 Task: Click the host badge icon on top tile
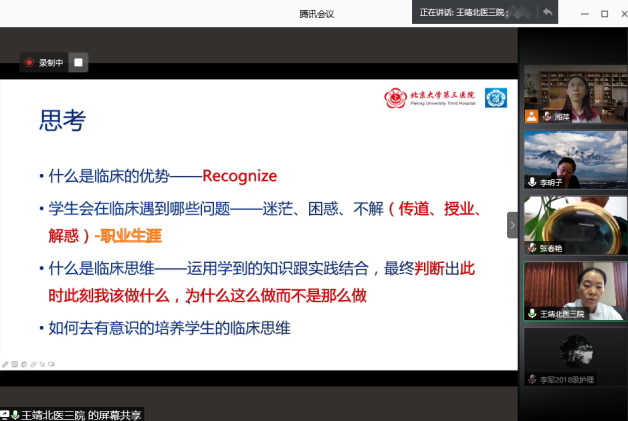(x=532, y=117)
